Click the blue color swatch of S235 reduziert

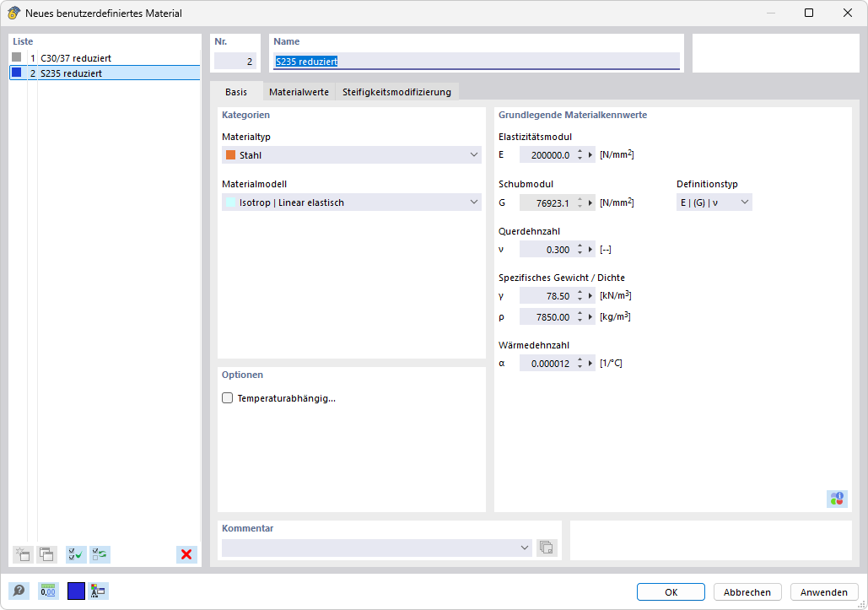coord(17,73)
